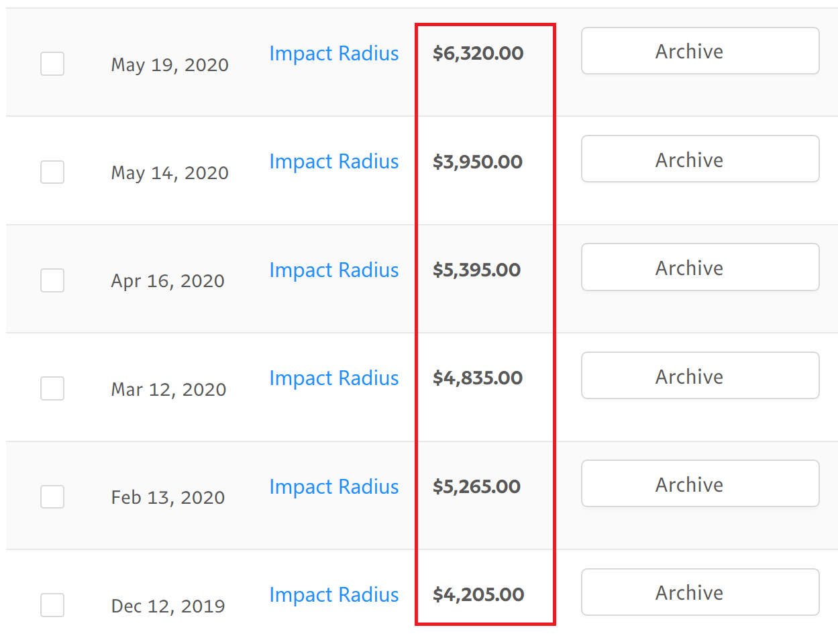Follow the Impact Radius link dated May 14, 2020

coord(334,162)
